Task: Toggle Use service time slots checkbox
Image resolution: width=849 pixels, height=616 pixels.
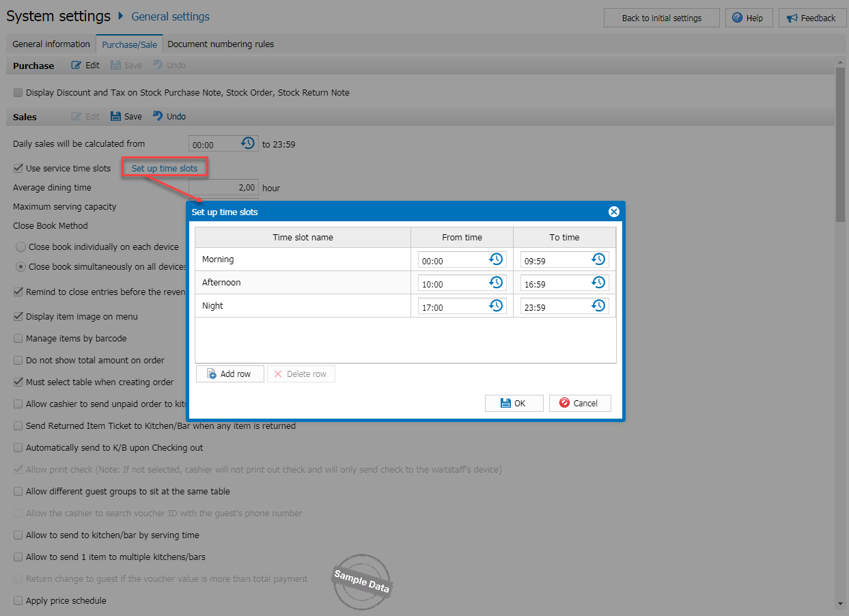Action: (18, 168)
